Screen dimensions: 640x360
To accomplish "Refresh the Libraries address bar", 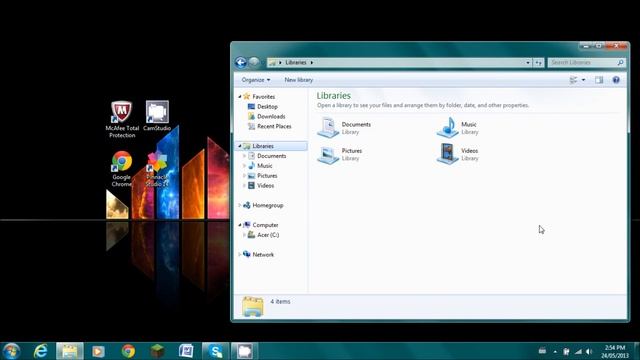I will pos(539,62).
